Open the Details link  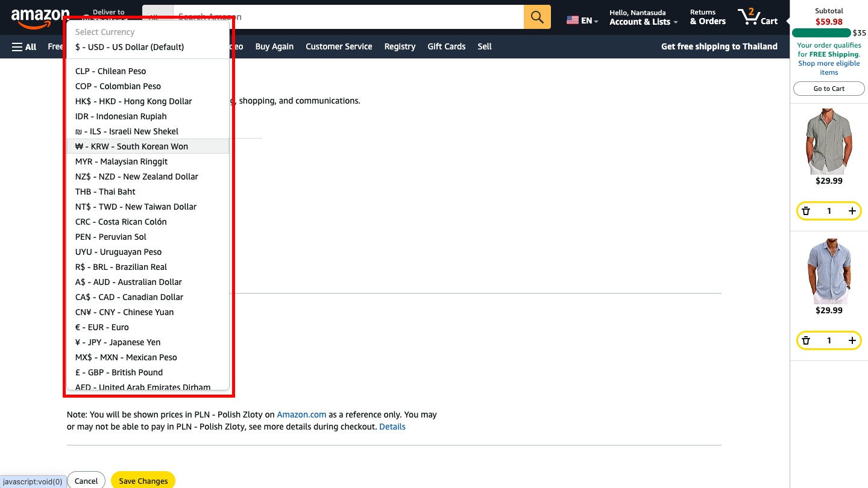tap(392, 427)
